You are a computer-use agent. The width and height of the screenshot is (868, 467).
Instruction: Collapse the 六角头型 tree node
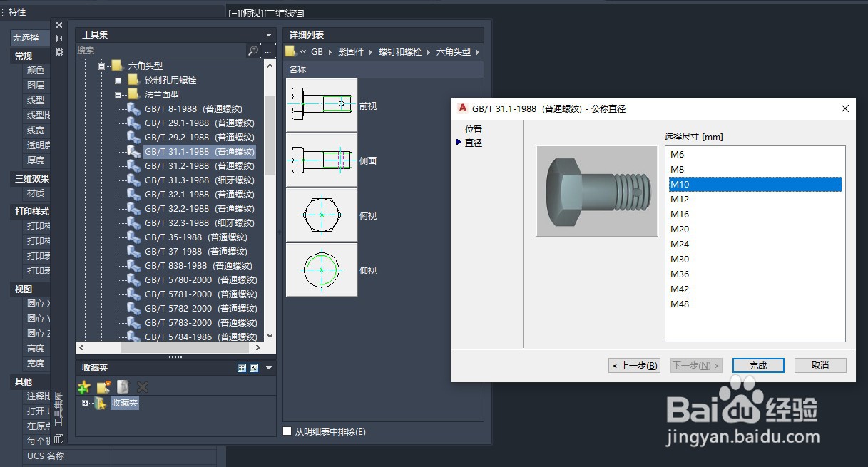coord(102,66)
